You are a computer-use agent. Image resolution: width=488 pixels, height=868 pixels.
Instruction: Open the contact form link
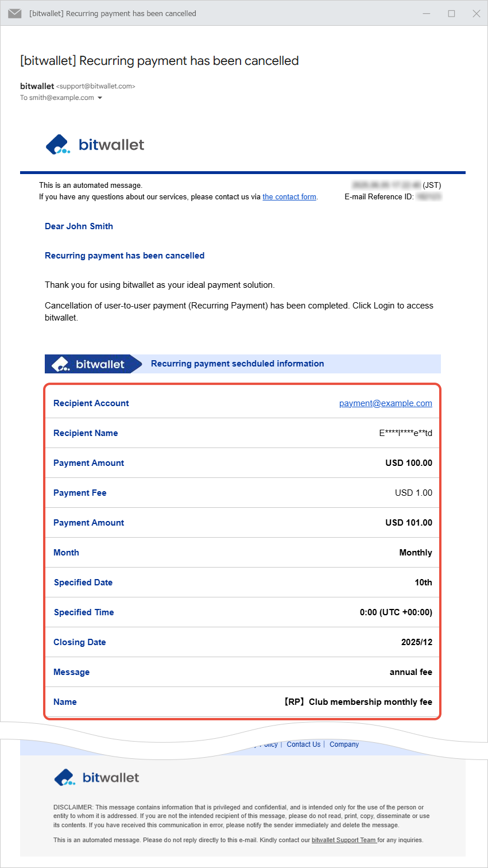click(x=289, y=197)
